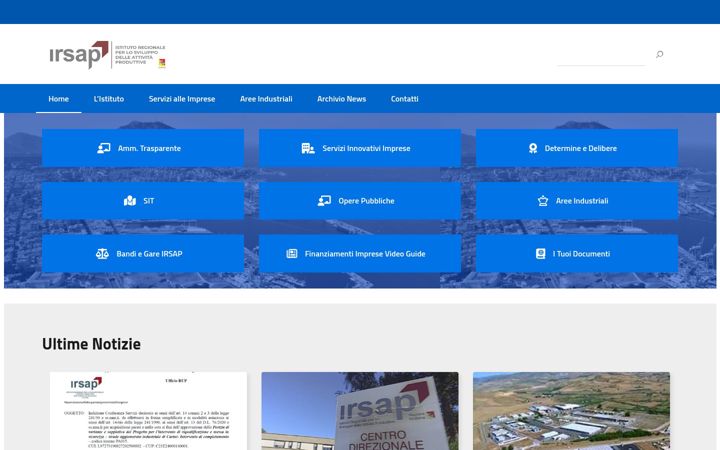The image size is (720, 450).
Task: Select the Ultime Notizie heading
Action: pyautogui.click(x=91, y=344)
